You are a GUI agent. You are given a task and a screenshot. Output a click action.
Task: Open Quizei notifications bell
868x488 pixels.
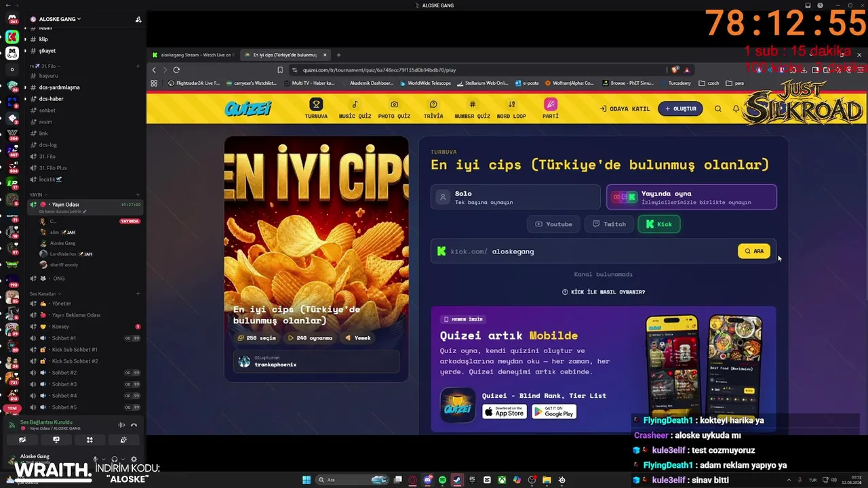pos(736,108)
